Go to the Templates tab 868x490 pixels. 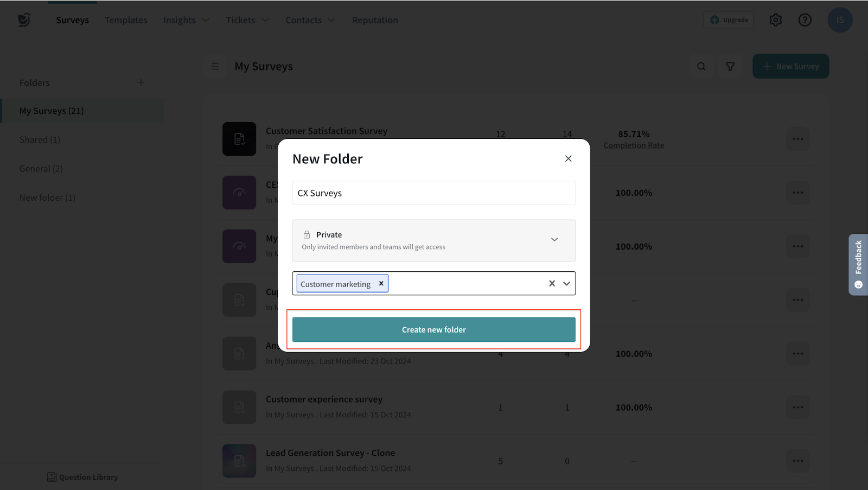click(x=126, y=20)
